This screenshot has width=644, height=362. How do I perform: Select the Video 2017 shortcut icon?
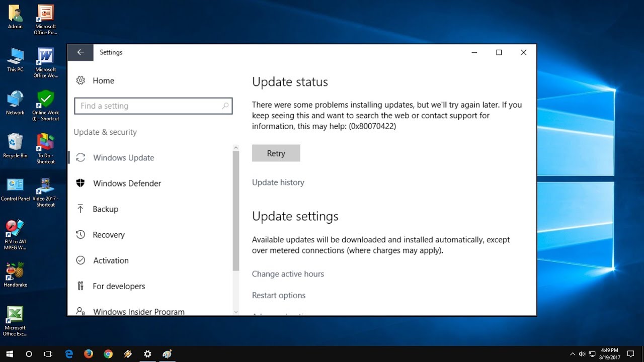tap(45, 192)
